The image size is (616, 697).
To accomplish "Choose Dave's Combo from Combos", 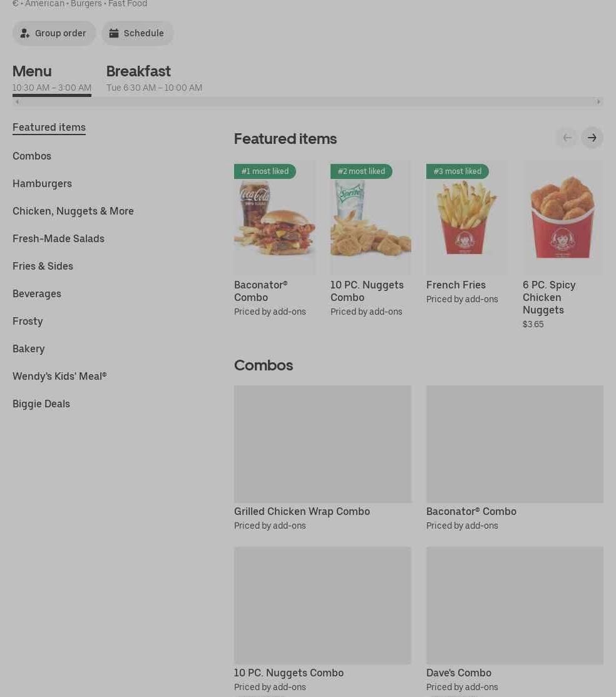I will pyautogui.click(x=515, y=619).
